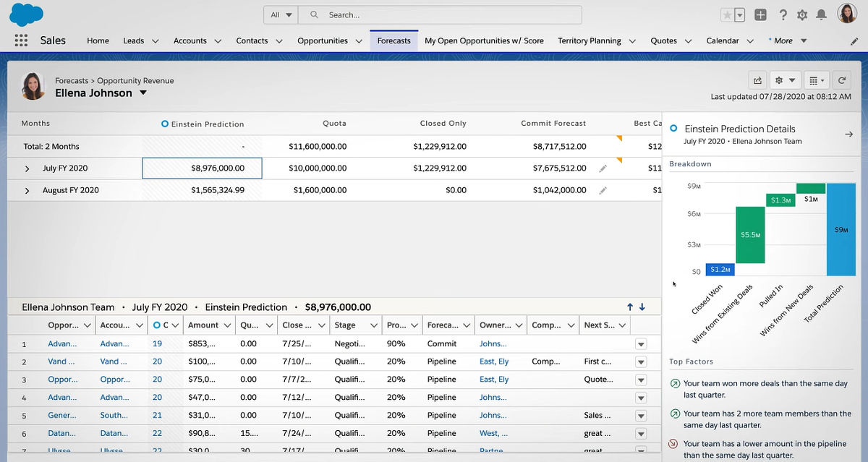868x462 pixels.
Task: Open owner link West in row 6
Action: (493, 434)
